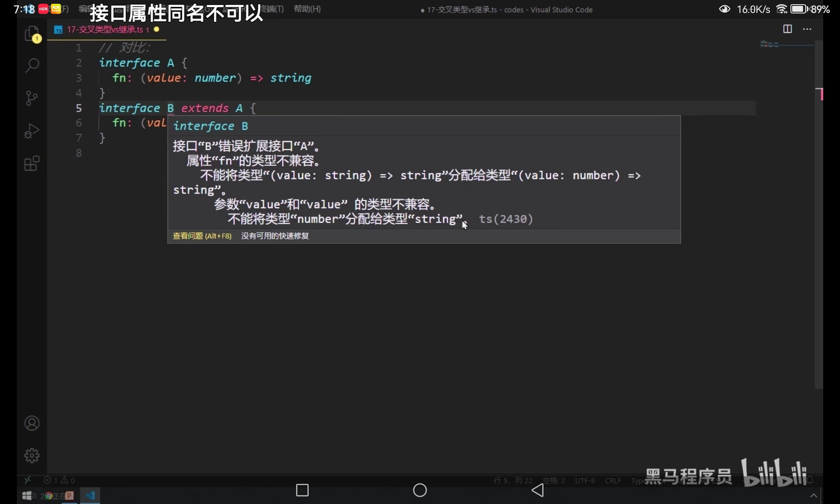Select the 17-交叉类型vs继承.ts tab

pos(105,29)
